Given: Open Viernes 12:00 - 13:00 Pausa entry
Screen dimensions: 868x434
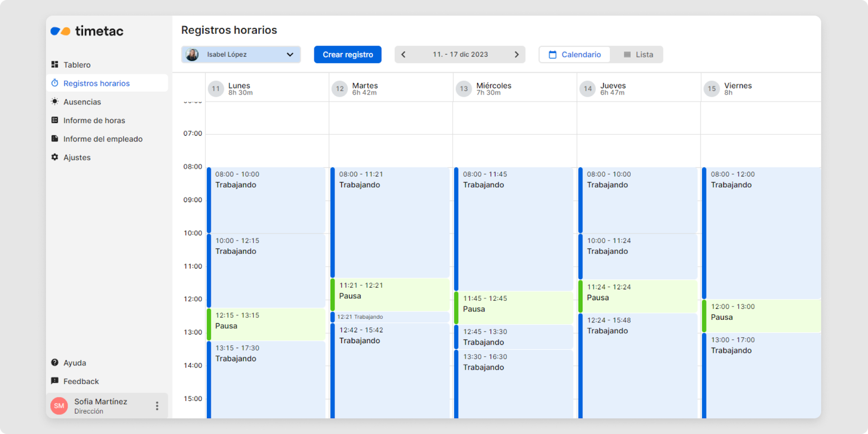Looking at the screenshot, I should coord(762,316).
